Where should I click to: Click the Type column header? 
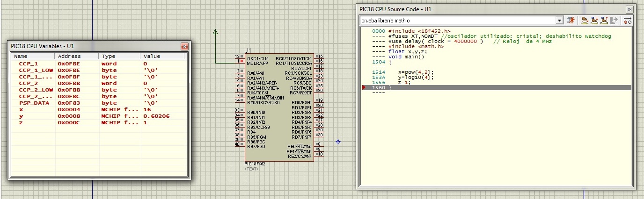pyautogui.click(x=120, y=56)
